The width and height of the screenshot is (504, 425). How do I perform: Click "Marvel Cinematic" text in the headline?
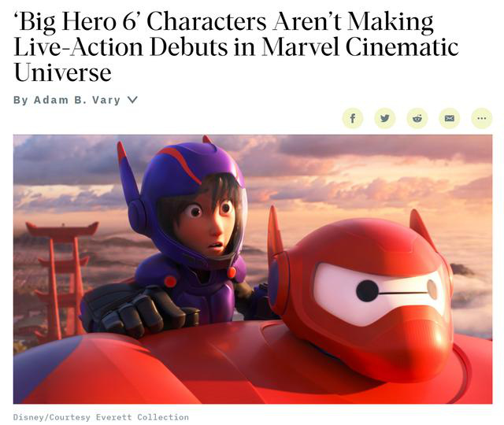(360, 47)
